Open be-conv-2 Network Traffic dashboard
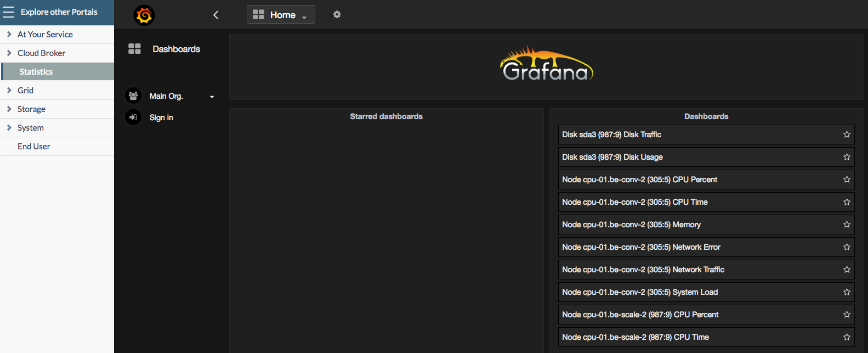 [x=643, y=270]
